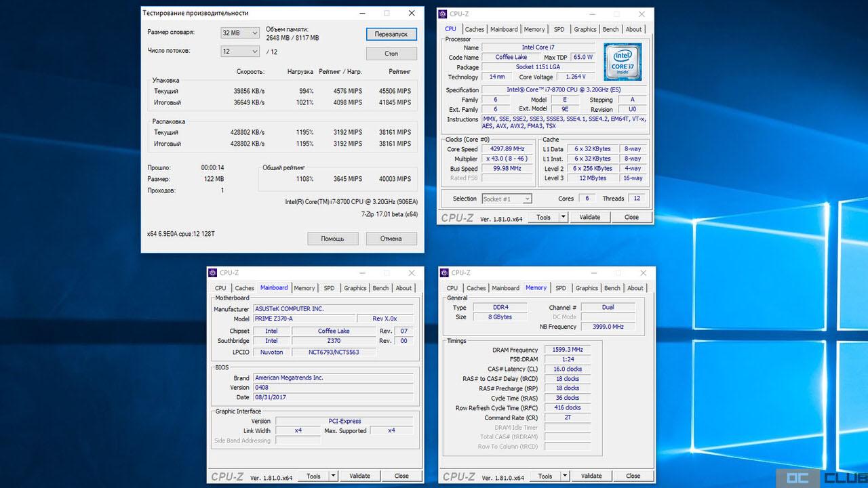The height and width of the screenshot is (488, 868).
Task: Click the CPU-Z icon in the CPU window title bar
Action: click(443, 14)
